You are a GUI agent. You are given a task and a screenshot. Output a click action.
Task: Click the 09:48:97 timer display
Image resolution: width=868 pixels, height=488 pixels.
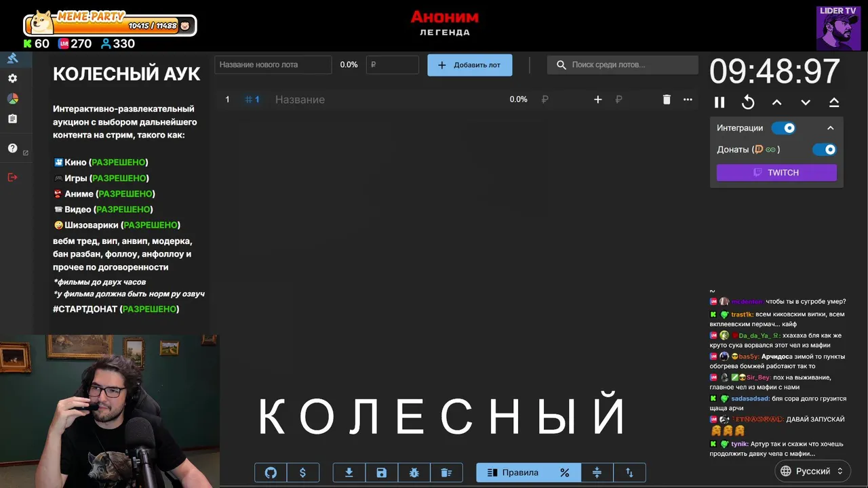[x=775, y=71]
